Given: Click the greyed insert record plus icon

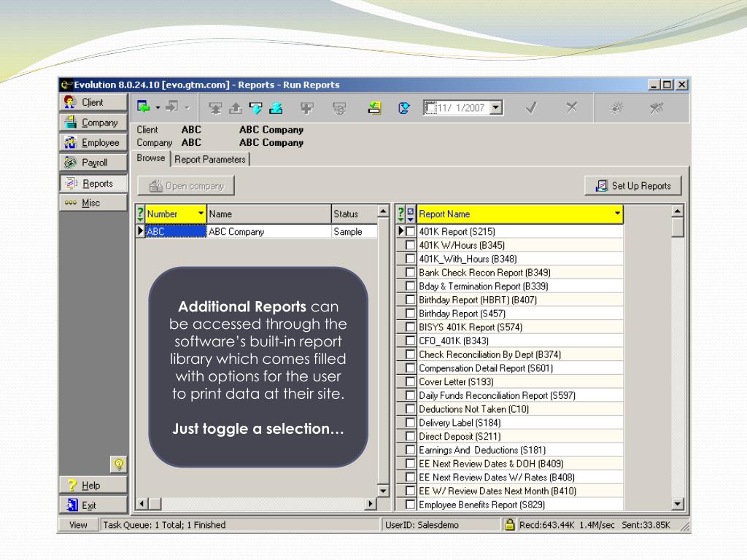Looking at the screenshot, I should tap(307, 109).
